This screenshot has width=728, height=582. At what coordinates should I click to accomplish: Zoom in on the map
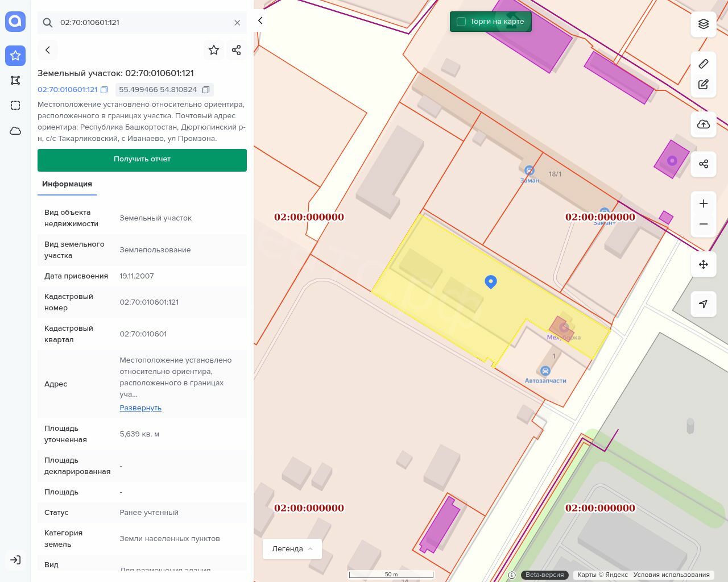704,203
